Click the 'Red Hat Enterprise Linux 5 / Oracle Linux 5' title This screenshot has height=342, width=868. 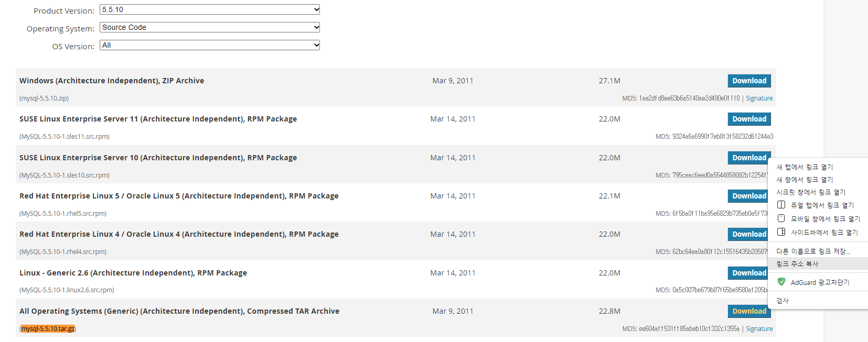tap(179, 196)
